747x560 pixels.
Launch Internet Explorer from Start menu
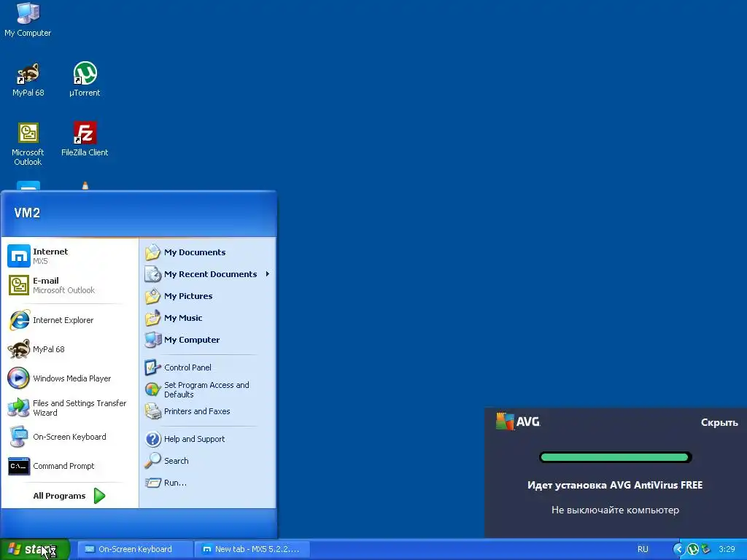tap(69, 320)
